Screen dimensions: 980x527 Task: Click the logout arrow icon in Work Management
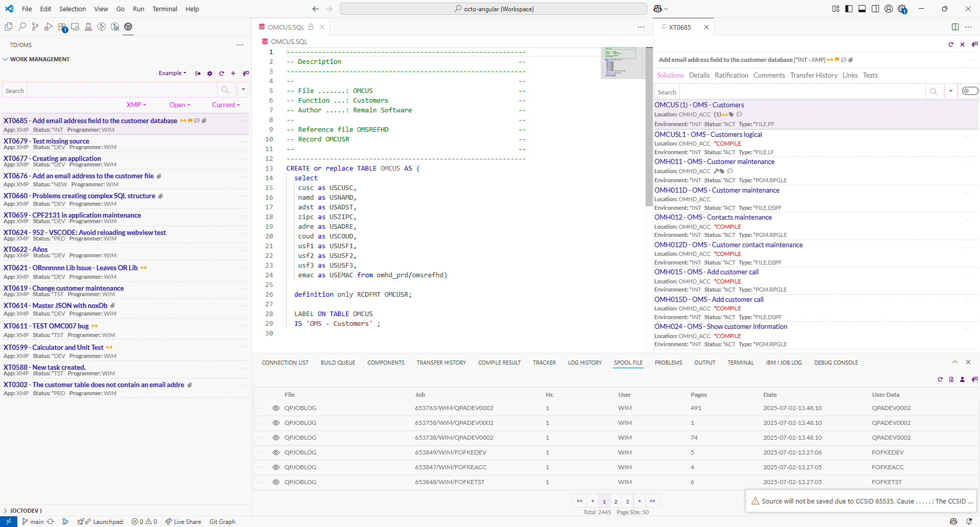point(198,74)
